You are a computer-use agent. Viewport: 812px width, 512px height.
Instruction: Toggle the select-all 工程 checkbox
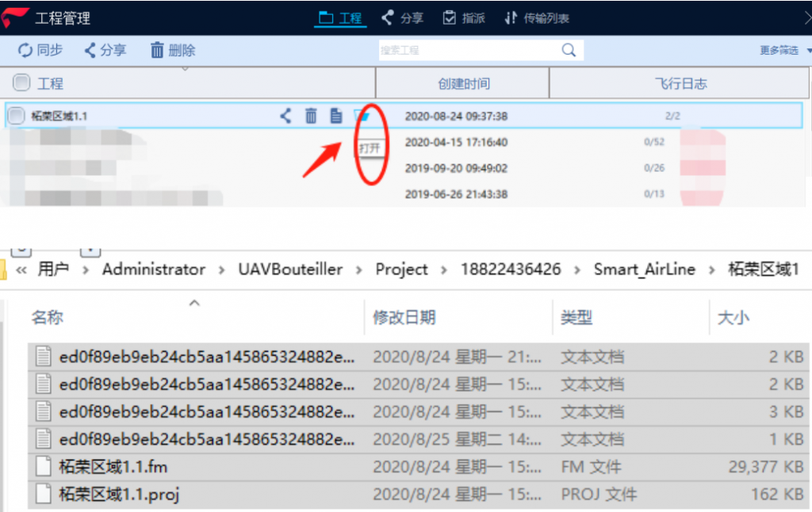point(21,82)
